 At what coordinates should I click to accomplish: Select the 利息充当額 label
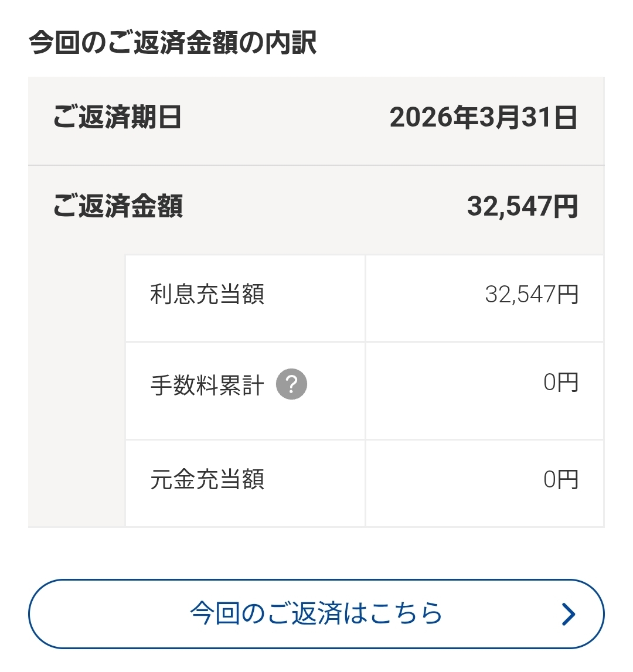pos(207,294)
